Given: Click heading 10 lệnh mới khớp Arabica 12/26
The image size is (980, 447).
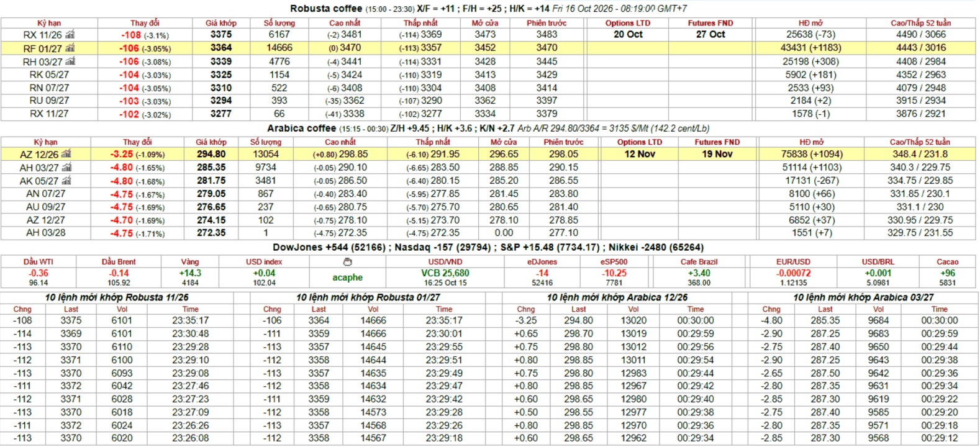Looking at the screenshot, I should tap(617, 297).
